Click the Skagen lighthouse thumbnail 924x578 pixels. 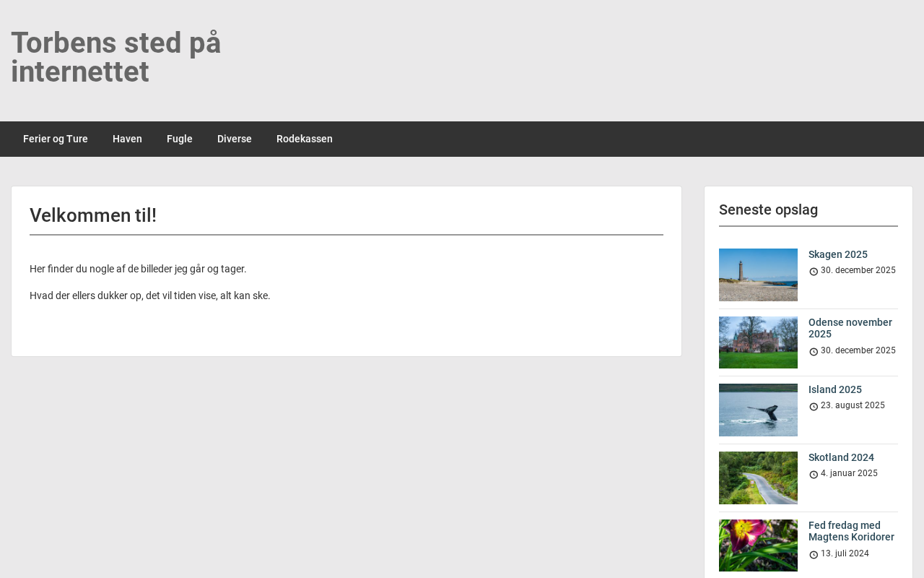pos(758,275)
